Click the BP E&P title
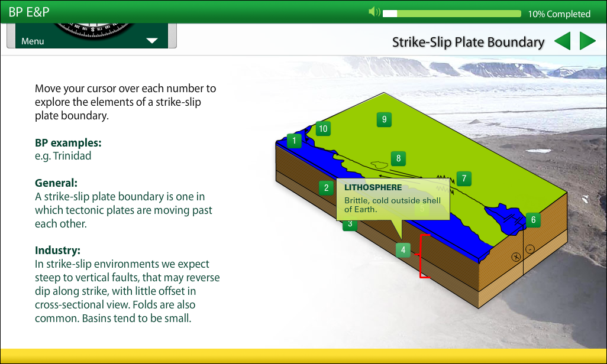The height and width of the screenshot is (364, 607). click(29, 12)
